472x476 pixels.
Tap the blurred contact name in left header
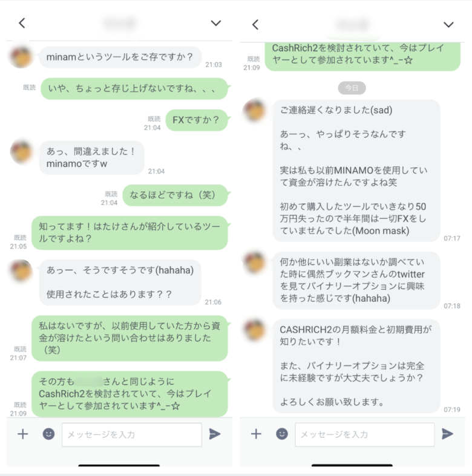[119, 23]
